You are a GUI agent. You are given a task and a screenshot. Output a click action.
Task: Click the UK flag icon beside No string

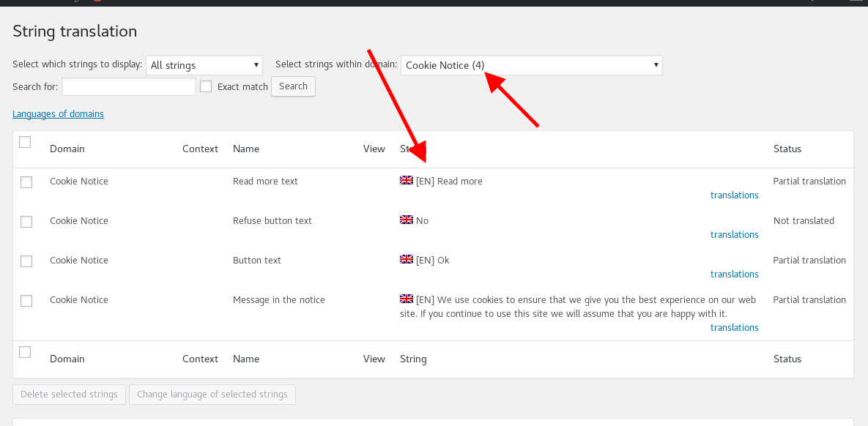(407, 220)
